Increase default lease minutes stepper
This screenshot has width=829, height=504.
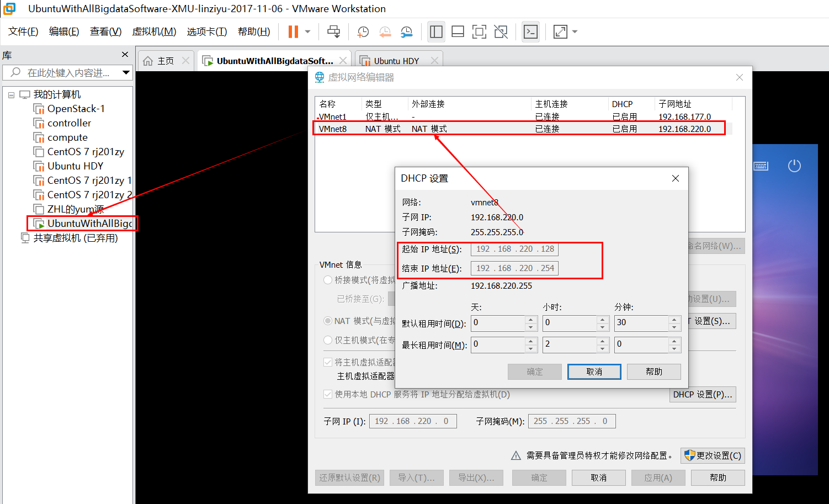click(674, 319)
